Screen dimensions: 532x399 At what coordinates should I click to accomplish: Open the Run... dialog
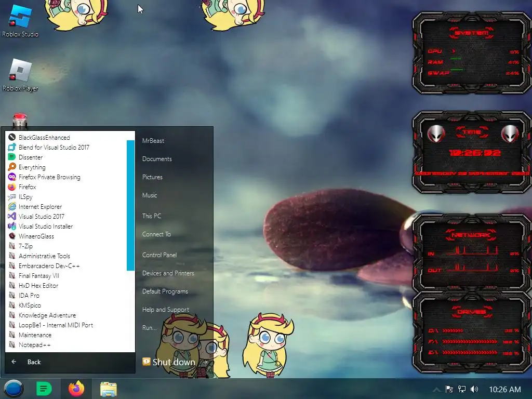point(149,328)
